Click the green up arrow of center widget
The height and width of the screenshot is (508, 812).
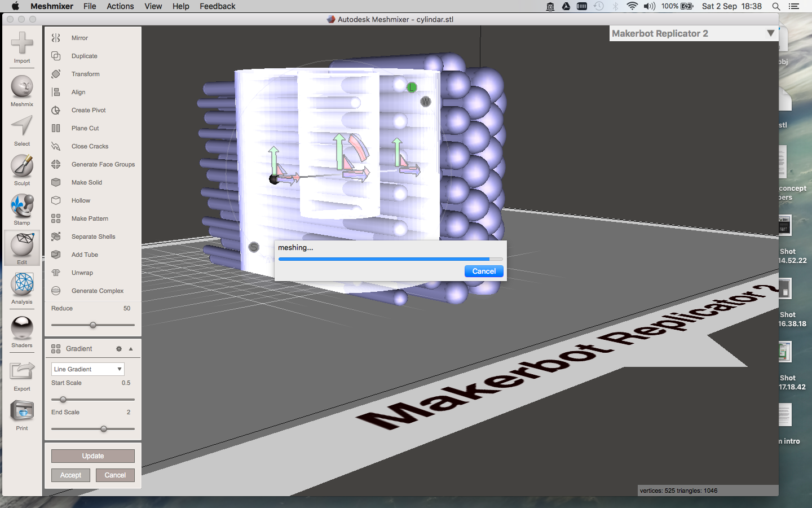[x=338, y=151]
